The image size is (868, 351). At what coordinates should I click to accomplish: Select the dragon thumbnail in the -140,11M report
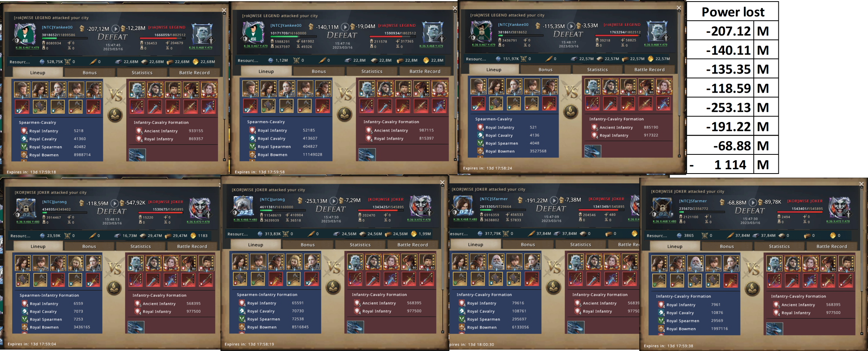coord(367,155)
